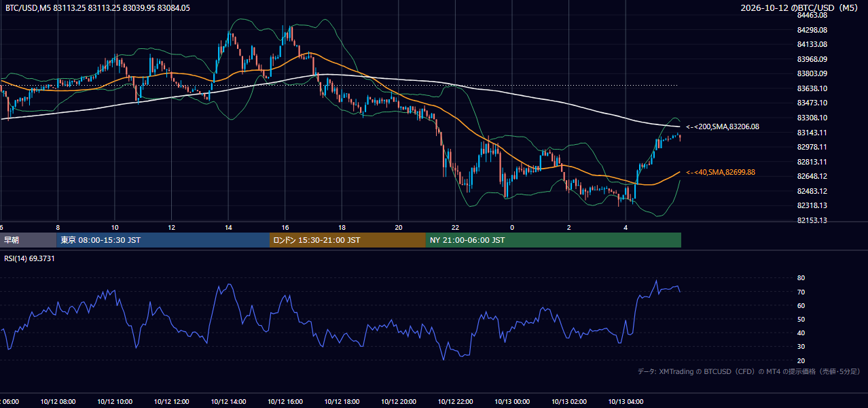This screenshot has width=868, height=408.
Task: Click the 10/13 04:00 time axis label
Action: coord(626,402)
